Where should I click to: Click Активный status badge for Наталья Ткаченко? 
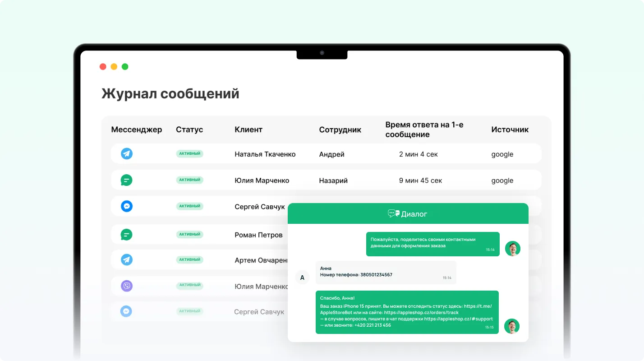[189, 154]
